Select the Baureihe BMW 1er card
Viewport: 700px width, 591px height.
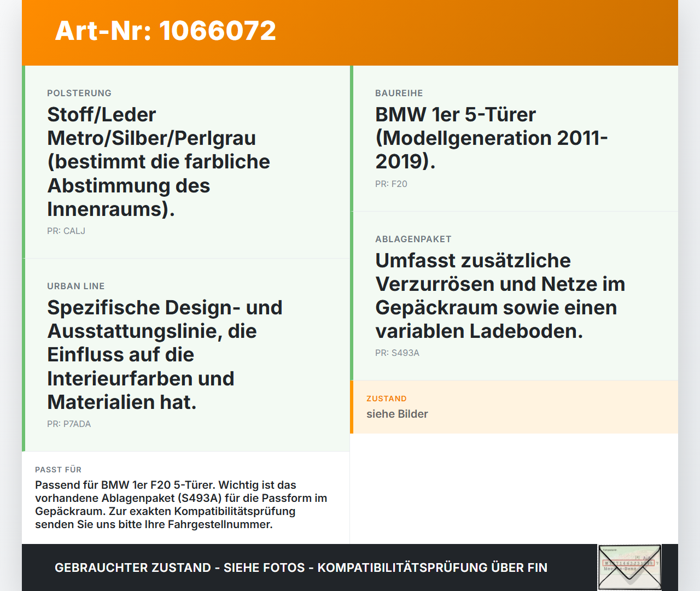(514, 138)
